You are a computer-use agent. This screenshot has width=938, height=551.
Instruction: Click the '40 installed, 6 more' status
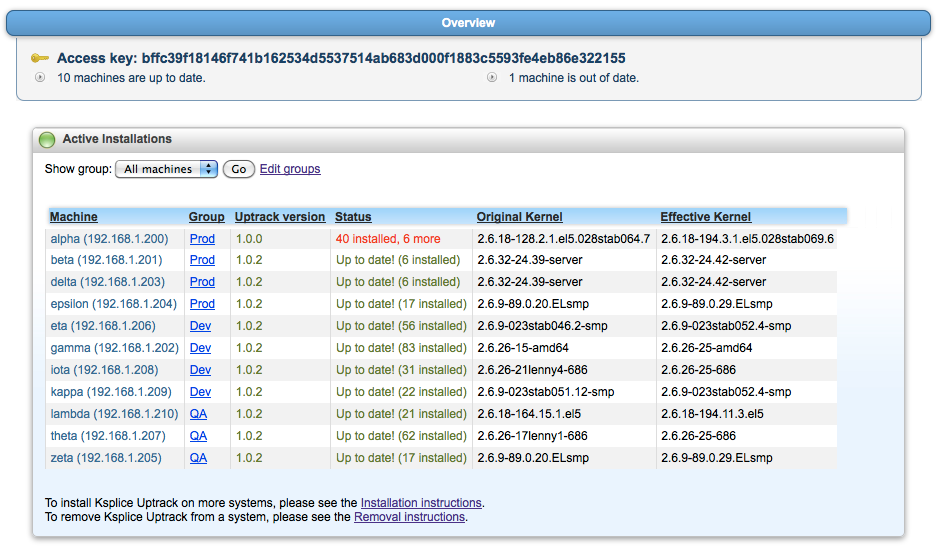tap(388, 239)
